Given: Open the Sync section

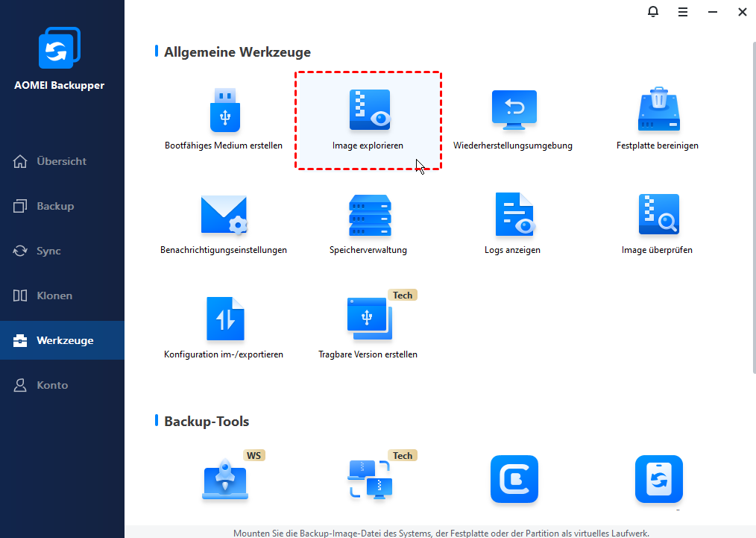Looking at the screenshot, I should point(62,251).
